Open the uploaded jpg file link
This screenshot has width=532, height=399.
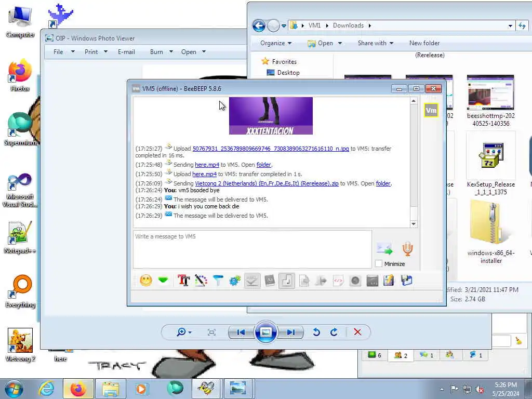pyautogui.click(x=271, y=149)
